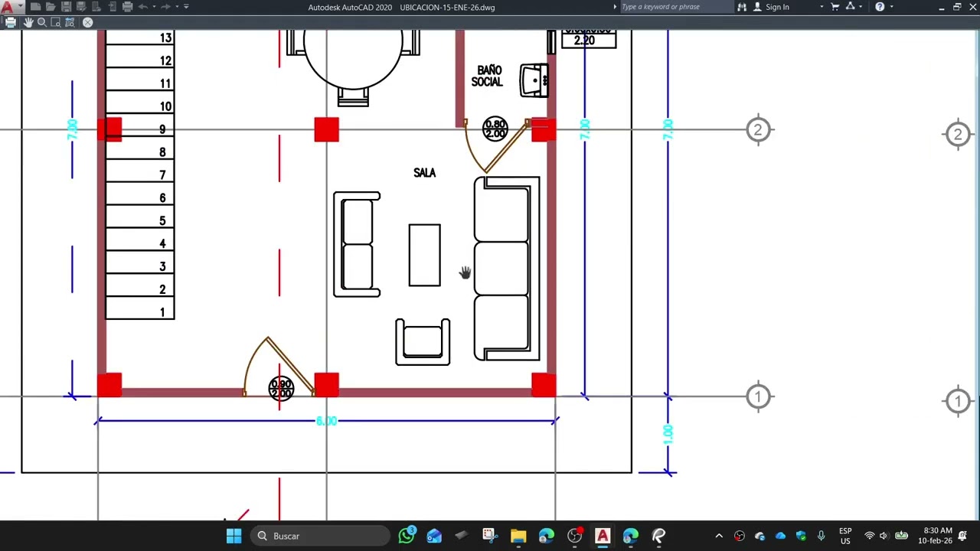Click the binoculars search icon
980x551 pixels.
(x=742, y=7)
